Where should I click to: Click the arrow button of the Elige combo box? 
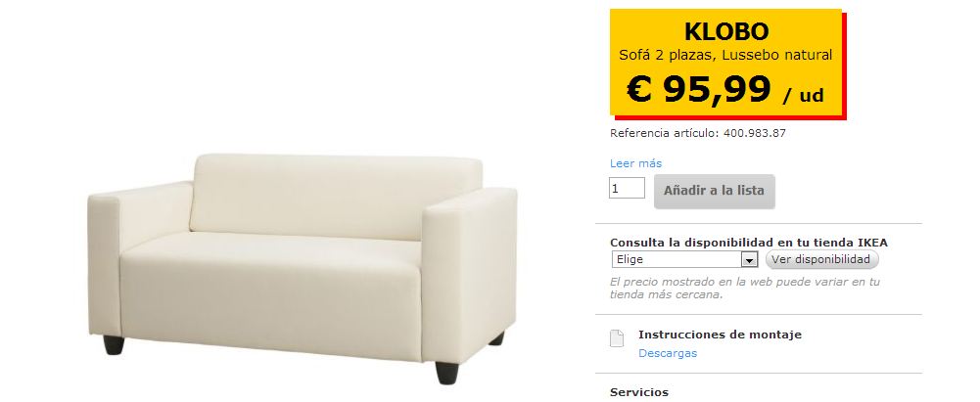tap(749, 259)
